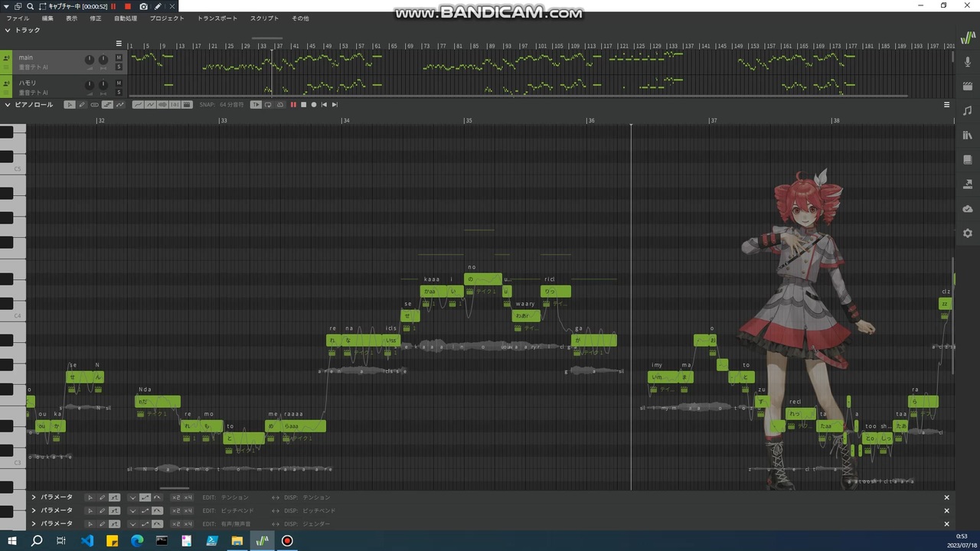Open the dictionary book panel icon

pos(968,160)
